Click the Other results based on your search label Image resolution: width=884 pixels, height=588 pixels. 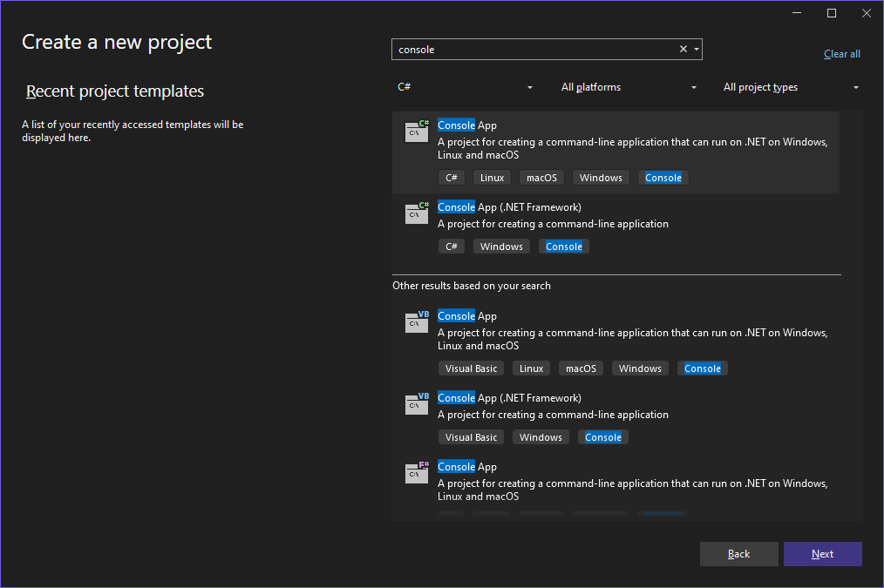coord(472,286)
